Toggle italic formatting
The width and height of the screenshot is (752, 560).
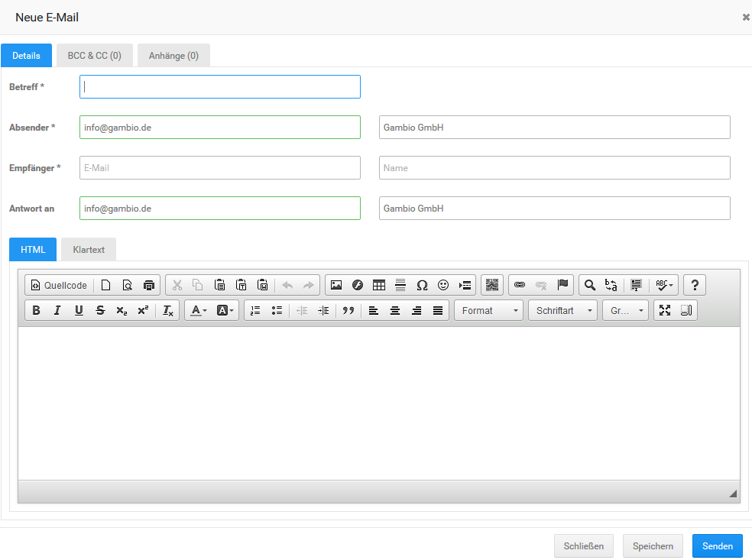pos(57,310)
